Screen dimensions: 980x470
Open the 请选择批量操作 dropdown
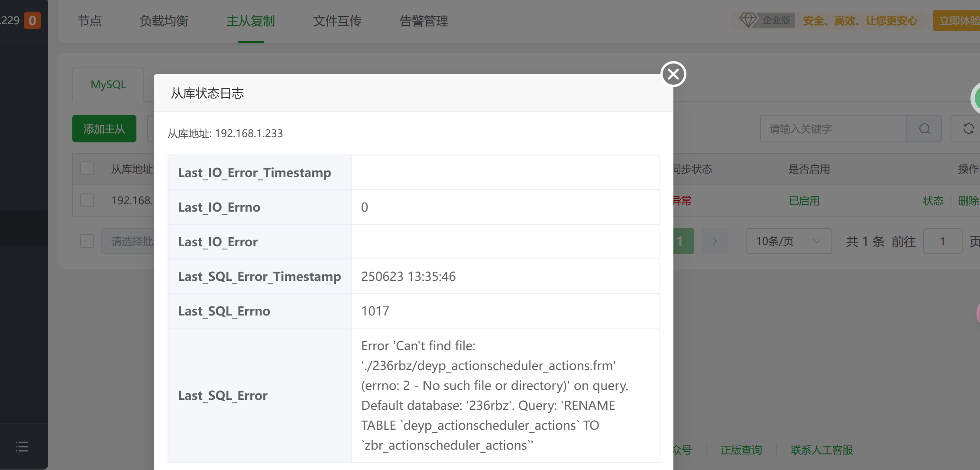pyautogui.click(x=128, y=241)
